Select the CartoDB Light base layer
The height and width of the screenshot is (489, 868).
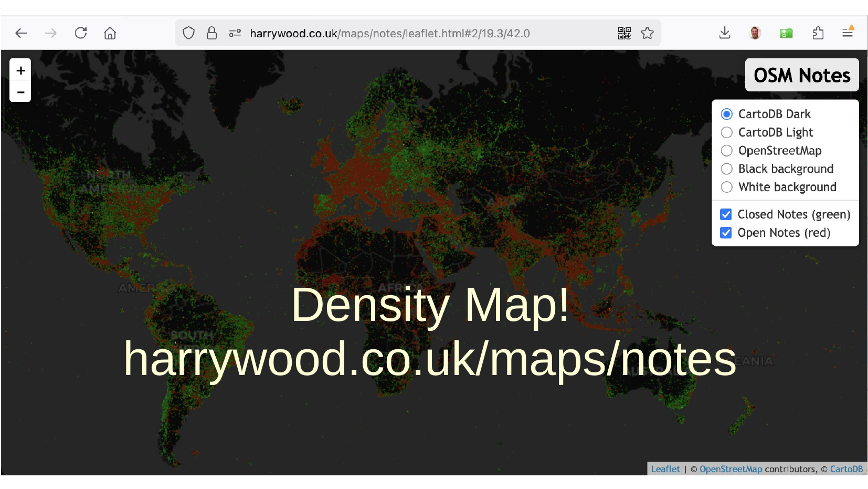tap(727, 132)
